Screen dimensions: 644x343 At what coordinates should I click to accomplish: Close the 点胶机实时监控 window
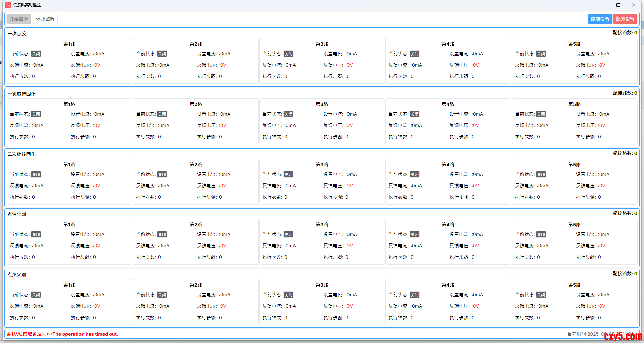pos(634,5)
